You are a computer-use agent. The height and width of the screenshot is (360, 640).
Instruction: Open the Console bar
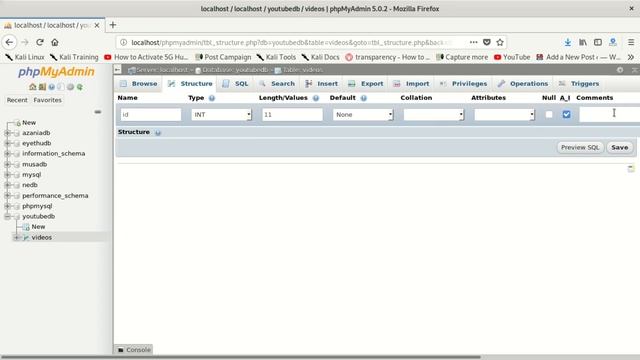tap(134, 350)
